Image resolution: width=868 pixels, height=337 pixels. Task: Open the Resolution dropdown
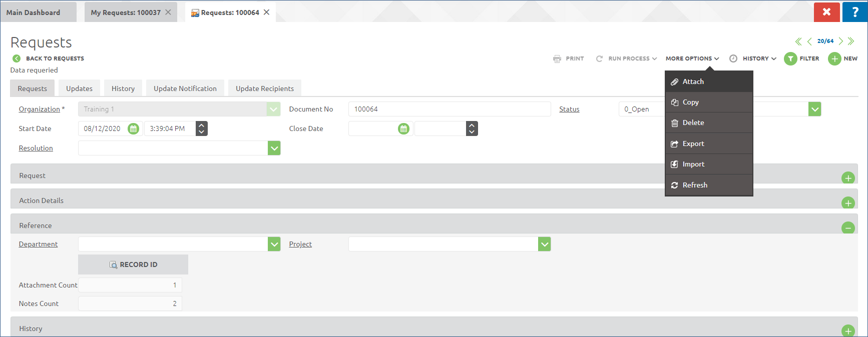pyautogui.click(x=274, y=148)
